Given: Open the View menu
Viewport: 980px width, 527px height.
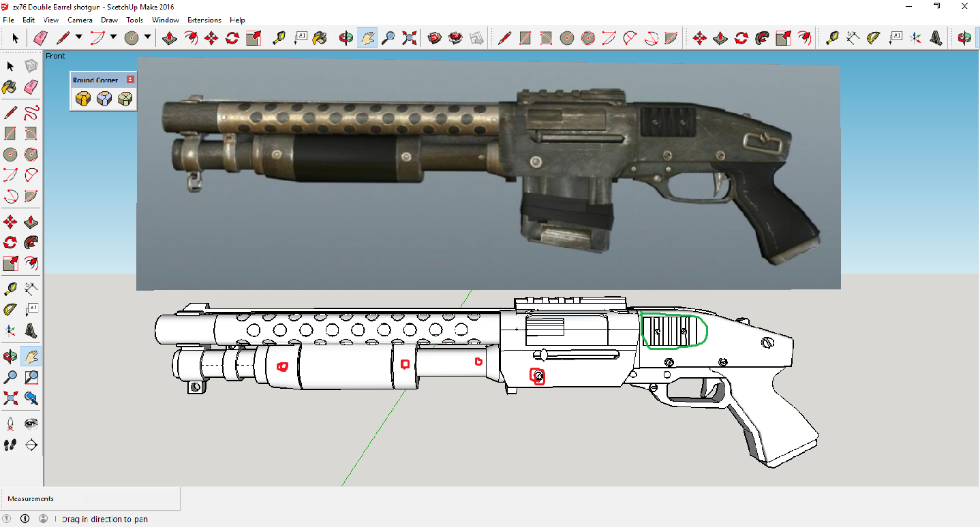Looking at the screenshot, I should 51,20.
